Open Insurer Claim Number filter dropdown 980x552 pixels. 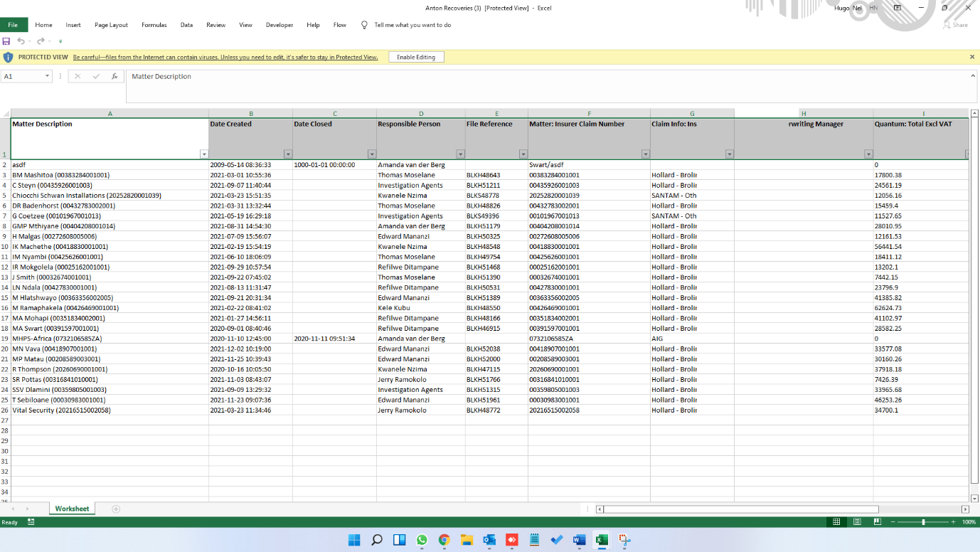click(x=646, y=154)
